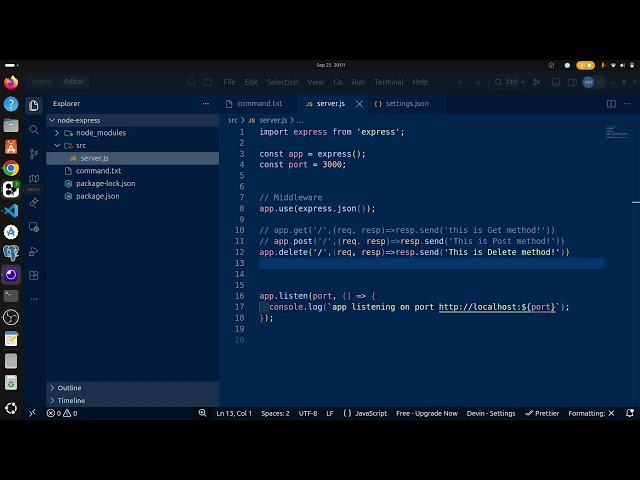
Task: Open remote window status bar icon
Action: 32,413
